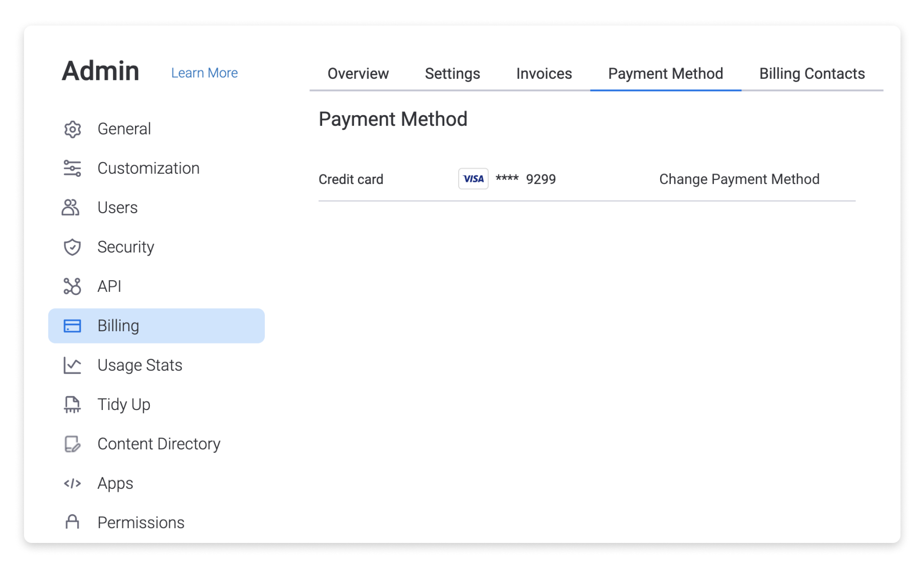This screenshot has width=924, height=569.
Task: Go to Apps section
Action: [x=156, y=483]
